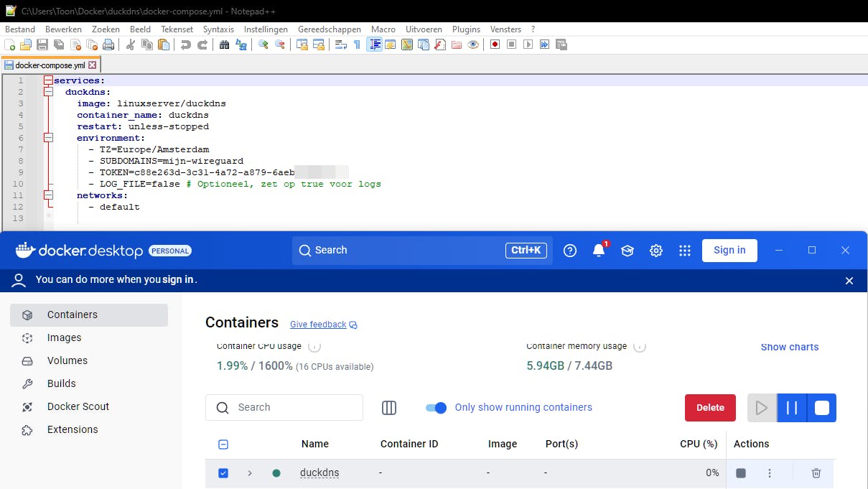868x489 pixels.
Task: Click the sign in link in the banner
Action: coord(179,279)
